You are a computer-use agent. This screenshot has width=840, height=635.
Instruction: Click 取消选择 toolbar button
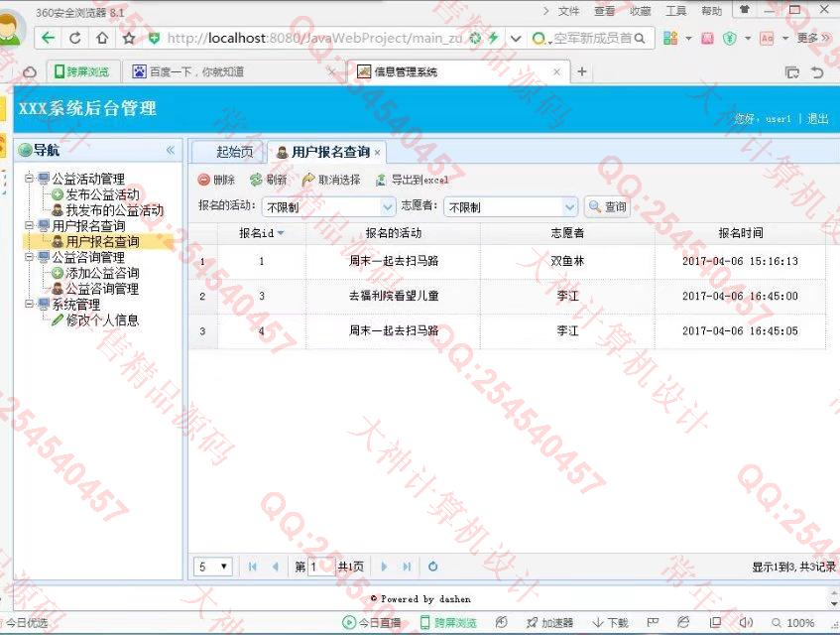tap(331, 180)
